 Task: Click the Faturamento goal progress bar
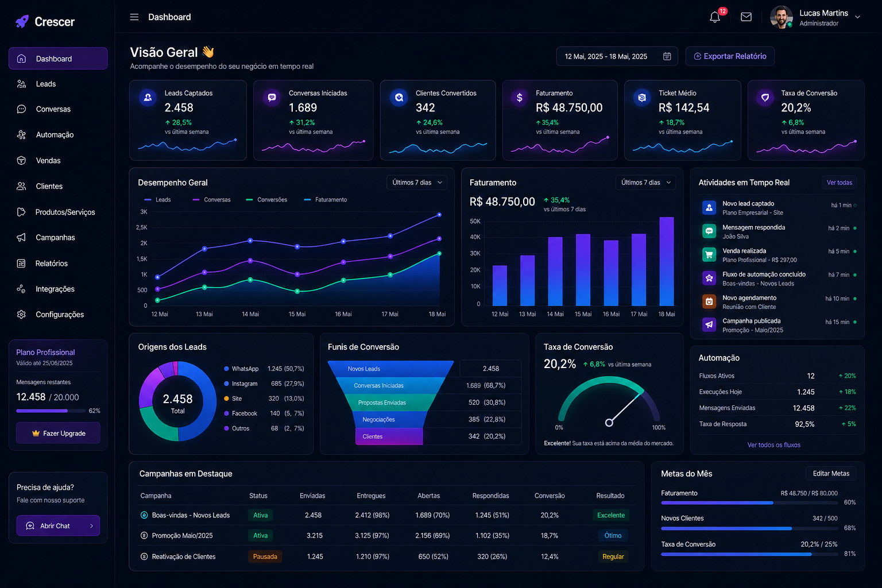(x=749, y=503)
